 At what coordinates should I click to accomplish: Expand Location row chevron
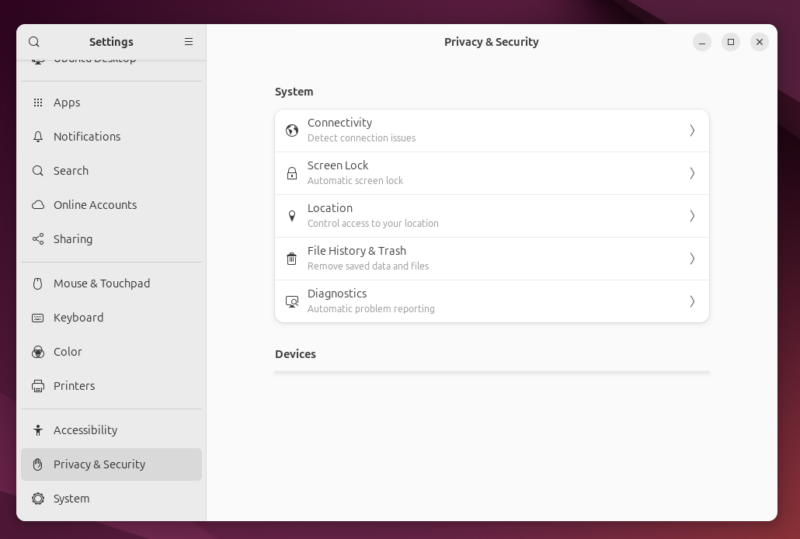click(x=692, y=216)
